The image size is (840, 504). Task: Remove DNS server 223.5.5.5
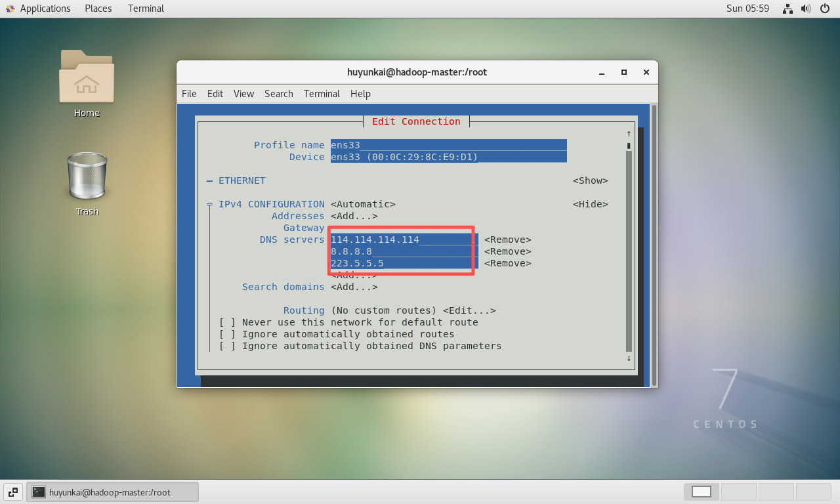coord(508,263)
